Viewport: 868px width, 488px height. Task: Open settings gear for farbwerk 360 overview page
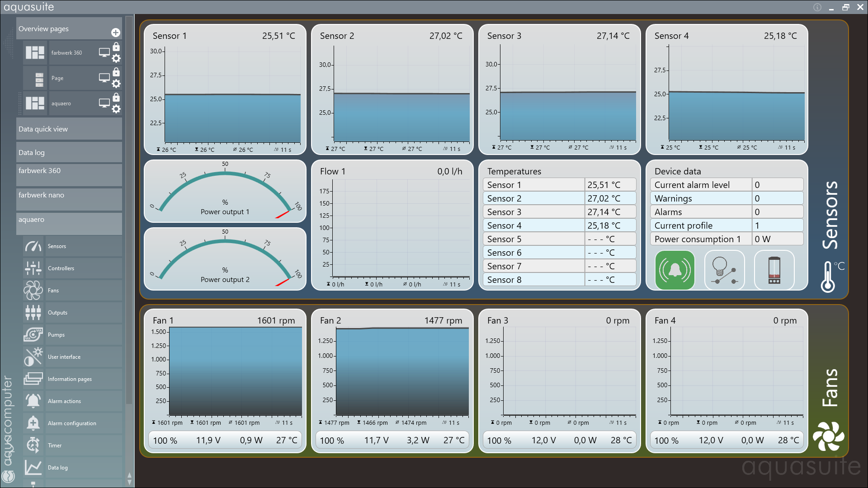(116, 58)
